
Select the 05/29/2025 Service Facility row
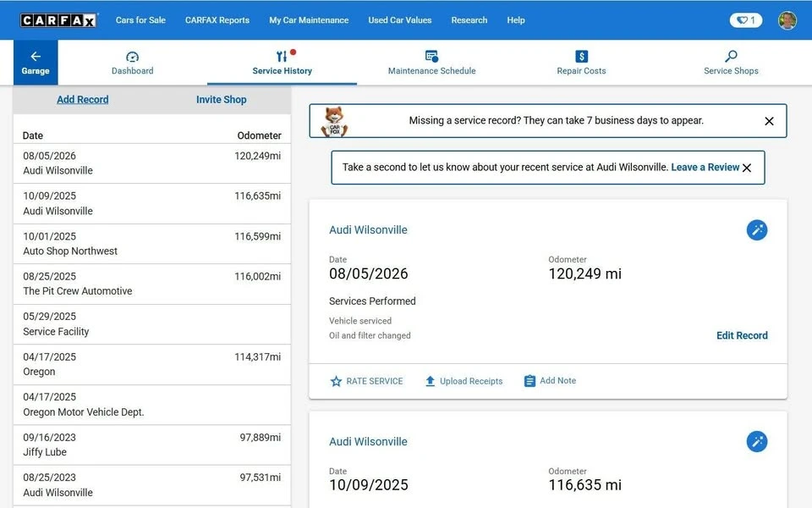point(151,324)
